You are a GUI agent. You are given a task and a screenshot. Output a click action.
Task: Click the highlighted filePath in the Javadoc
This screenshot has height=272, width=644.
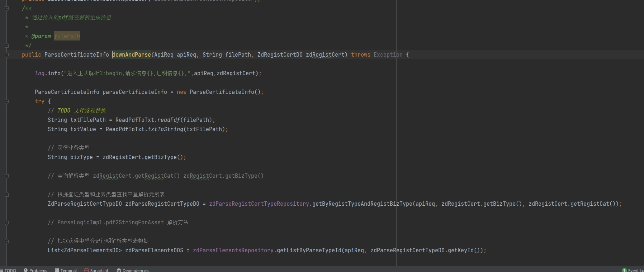click(67, 36)
